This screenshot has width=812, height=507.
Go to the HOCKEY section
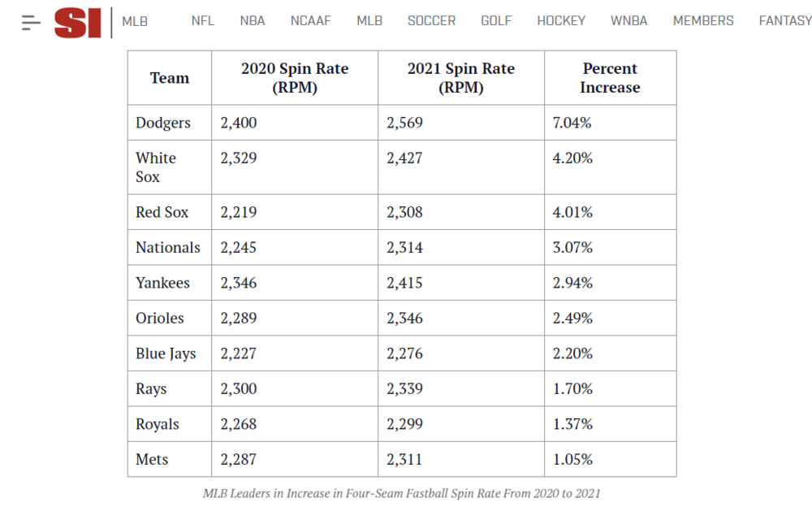(561, 21)
